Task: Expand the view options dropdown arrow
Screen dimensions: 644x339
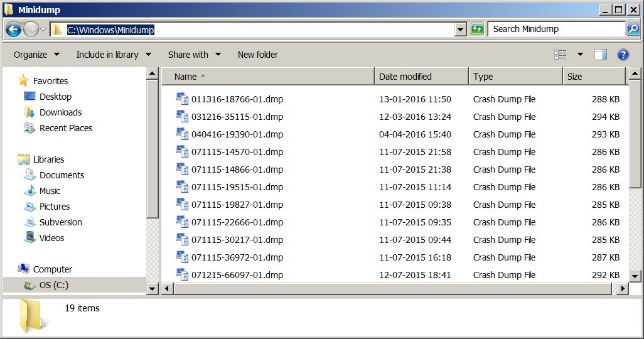Action: (x=580, y=55)
